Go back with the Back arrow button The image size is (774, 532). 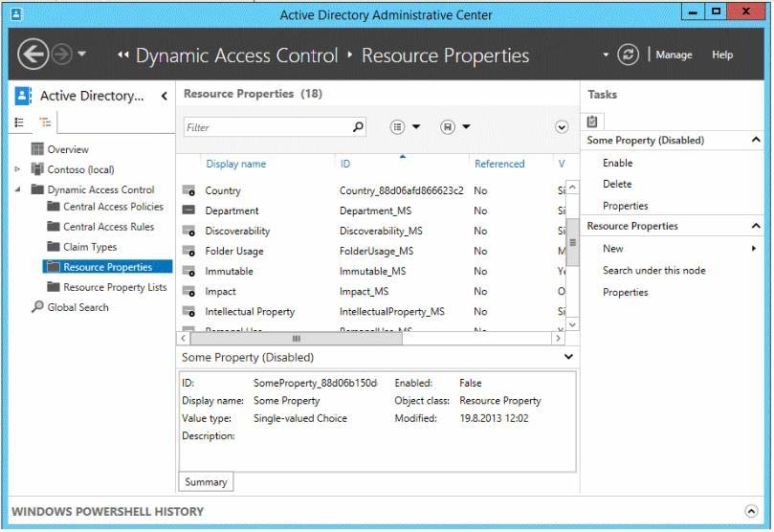33,55
